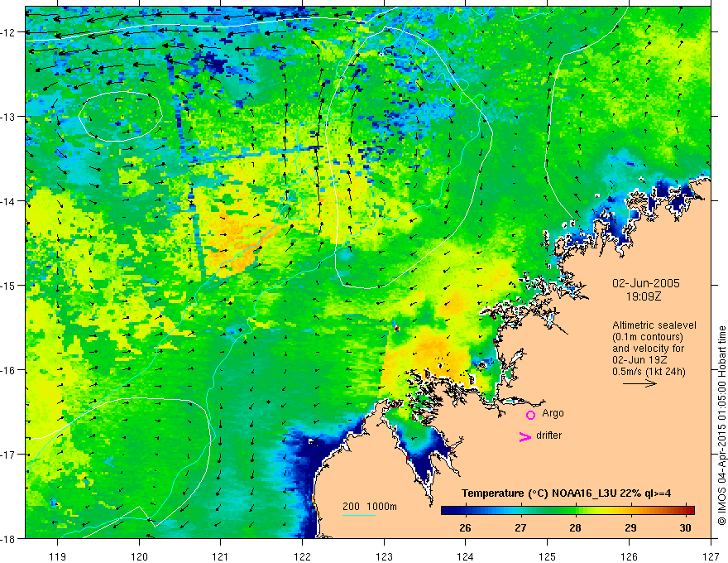Image resolution: width=728 pixels, height=563 pixels.
Task: Click the latitude axis label '-12'
Action: coord(9,32)
